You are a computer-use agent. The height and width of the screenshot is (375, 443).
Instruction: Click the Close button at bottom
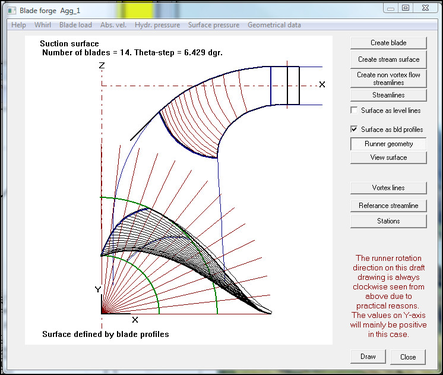click(408, 357)
